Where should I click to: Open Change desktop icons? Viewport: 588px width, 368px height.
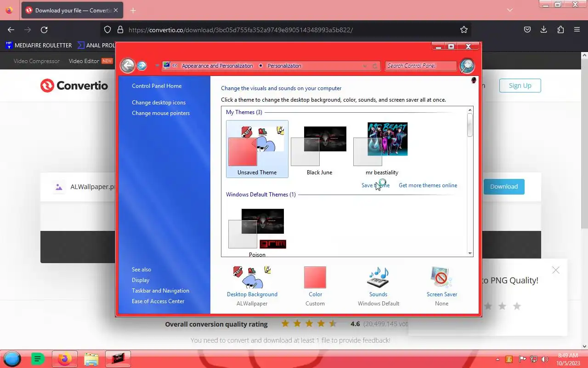[159, 103]
